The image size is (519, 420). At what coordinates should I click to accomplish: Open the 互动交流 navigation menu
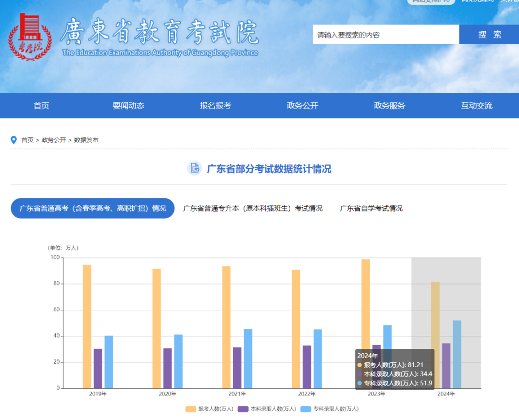[x=476, y=106]
